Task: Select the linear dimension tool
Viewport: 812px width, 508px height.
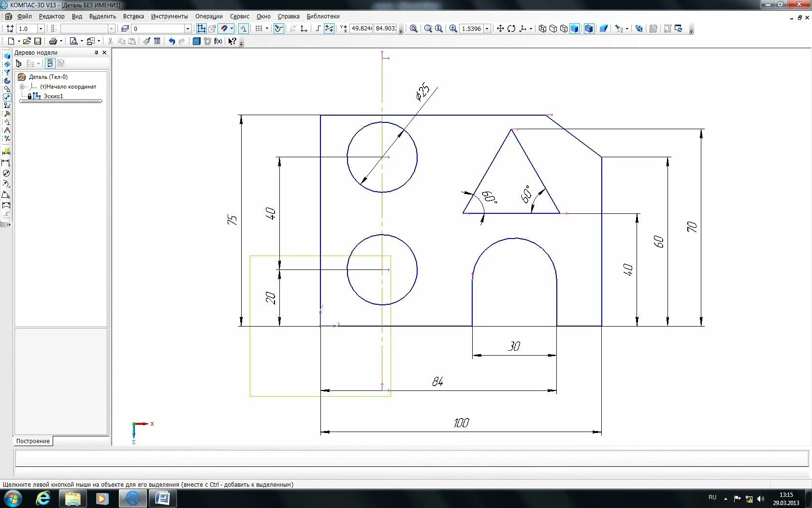Action: click(6, 162)
